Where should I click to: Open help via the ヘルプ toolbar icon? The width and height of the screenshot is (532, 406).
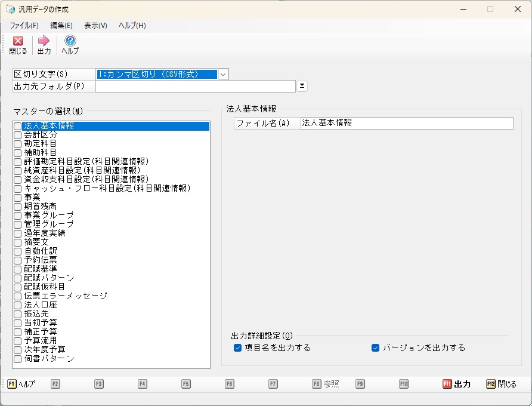[x=70, y=41]
